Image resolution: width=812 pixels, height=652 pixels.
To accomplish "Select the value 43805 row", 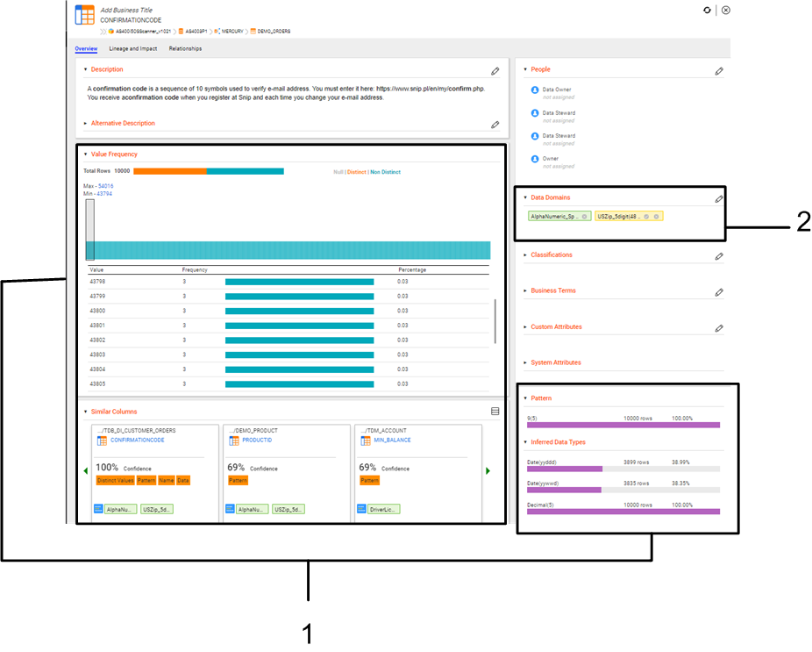I will (289, 384).
